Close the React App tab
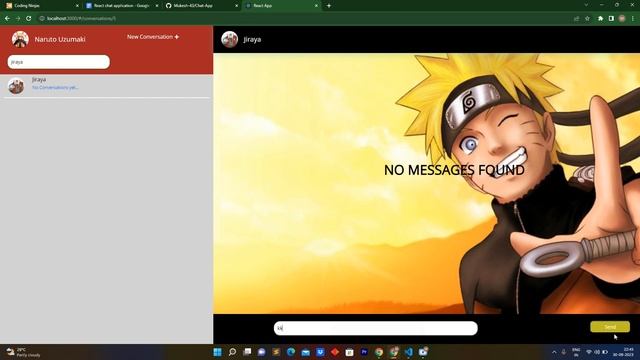Image resolution: width=640 pixels, height=360 pixels. [x=316, y=6]
